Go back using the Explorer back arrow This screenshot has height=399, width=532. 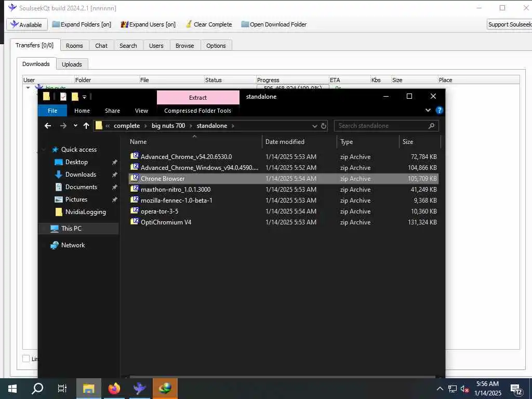coord(48,126)
